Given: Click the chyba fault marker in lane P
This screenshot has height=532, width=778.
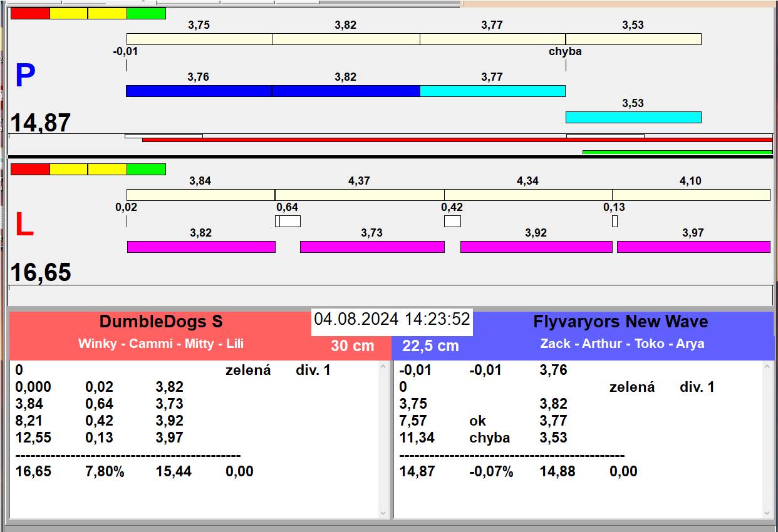Looking at the screenshot, I should (x=565, y=51).
